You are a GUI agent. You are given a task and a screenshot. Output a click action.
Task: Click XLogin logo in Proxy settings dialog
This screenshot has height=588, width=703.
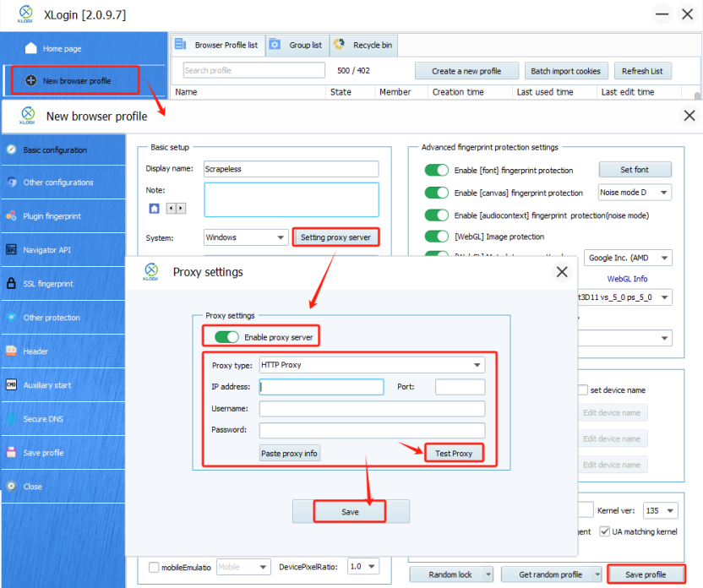pyautogui.click(x=151, y=271)
